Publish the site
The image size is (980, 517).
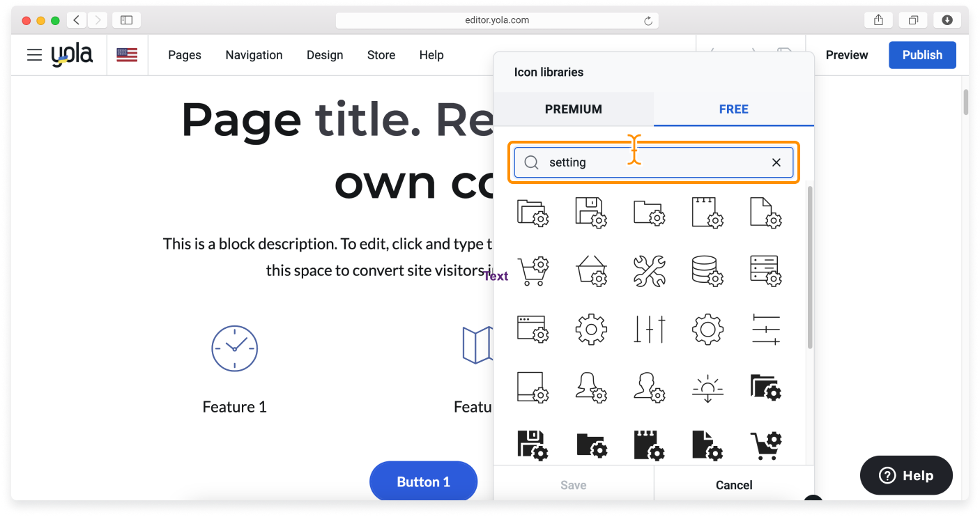coord(922,54)
